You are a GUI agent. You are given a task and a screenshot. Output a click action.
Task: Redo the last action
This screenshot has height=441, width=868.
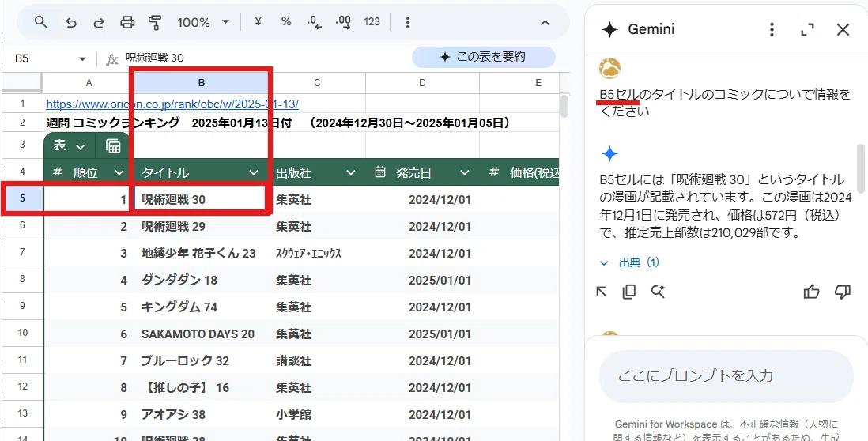[x=99, y=22]
